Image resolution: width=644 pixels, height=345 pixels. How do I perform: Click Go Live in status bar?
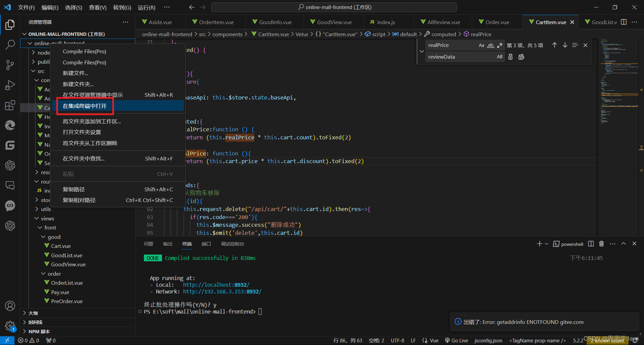point(456,340)
